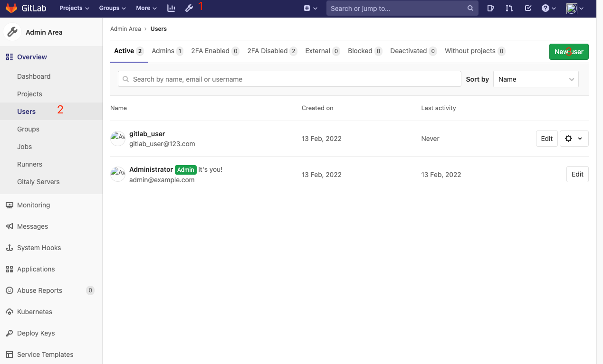This screenshot has height=364, width=603.
Task: Click the search magnifier icon in top bar
Action: pyautogui.click(x=470, y=8)
